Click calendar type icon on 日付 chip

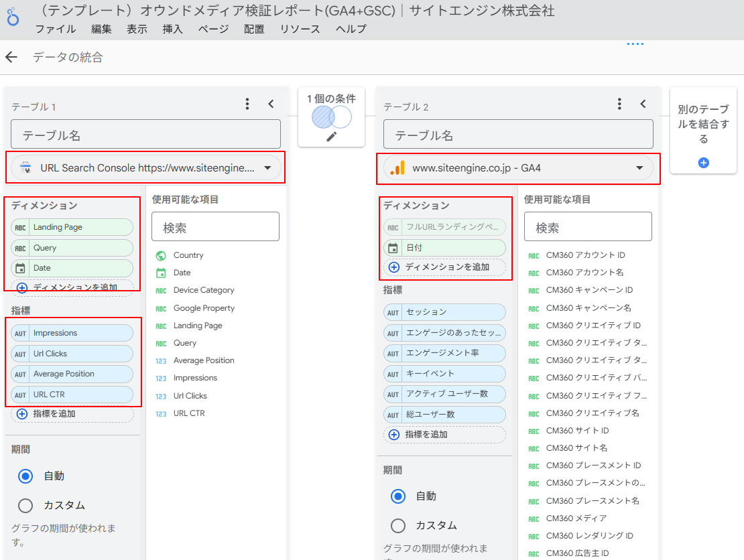[x=393, y=248]
